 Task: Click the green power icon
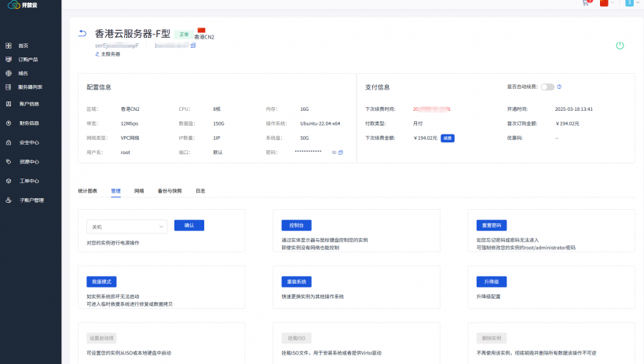tap(620, 46)
